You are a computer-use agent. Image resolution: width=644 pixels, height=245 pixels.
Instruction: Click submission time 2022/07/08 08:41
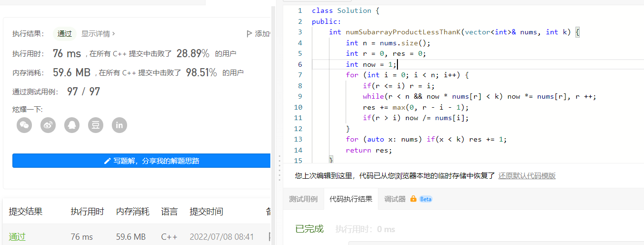[222, 237]
